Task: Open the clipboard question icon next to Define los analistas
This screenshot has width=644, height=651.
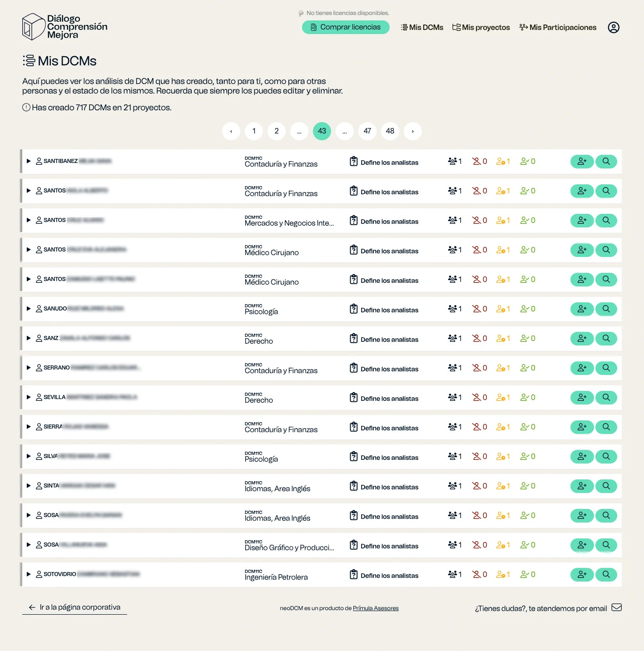Action: [x=354, y=162]
